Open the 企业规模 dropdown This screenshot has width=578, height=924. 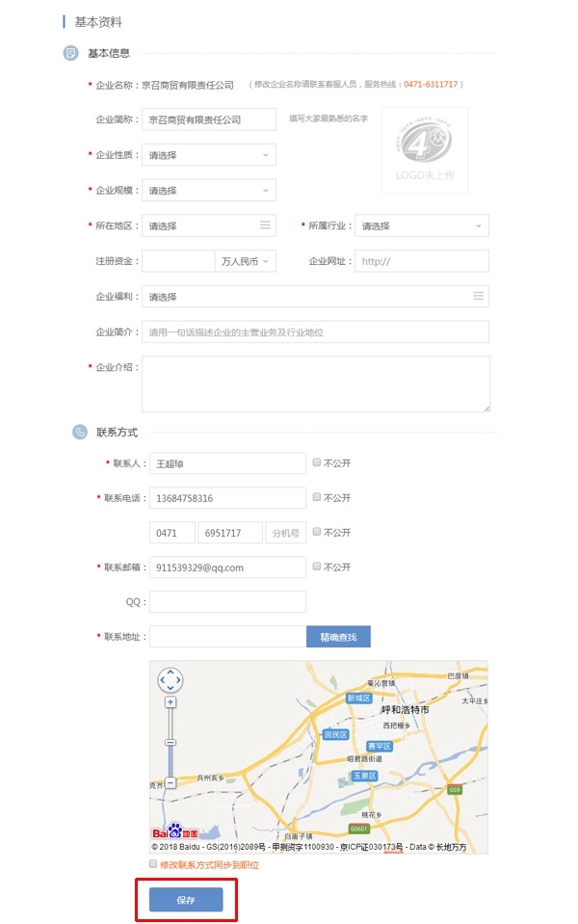tap(208, 191)
